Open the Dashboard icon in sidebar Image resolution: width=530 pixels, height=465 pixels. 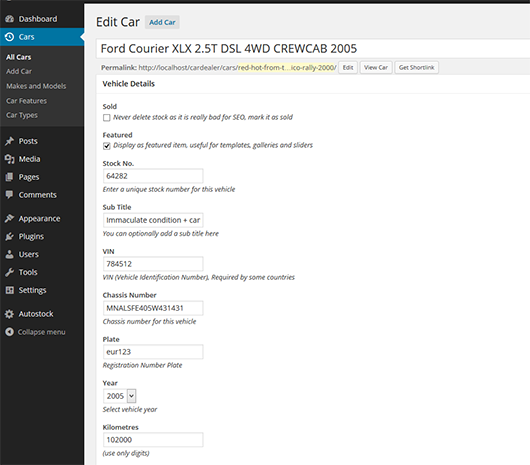[x=9, y=19]
